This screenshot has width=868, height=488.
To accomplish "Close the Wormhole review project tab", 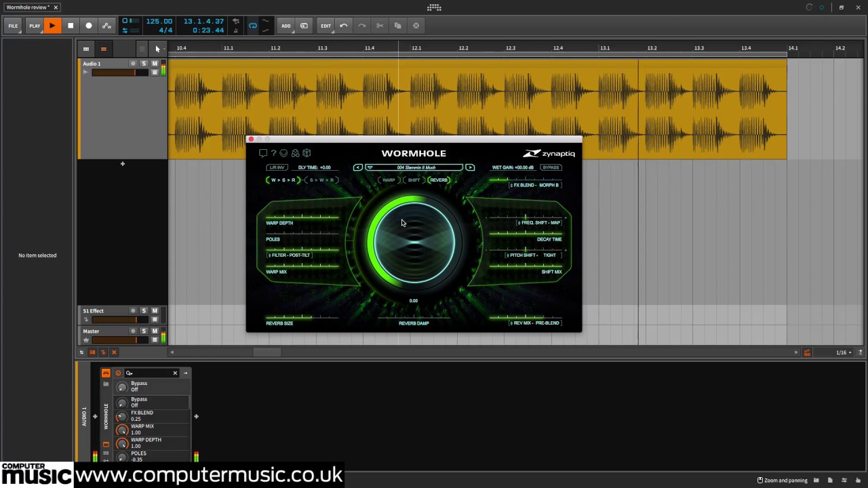I will pos(56,7).
